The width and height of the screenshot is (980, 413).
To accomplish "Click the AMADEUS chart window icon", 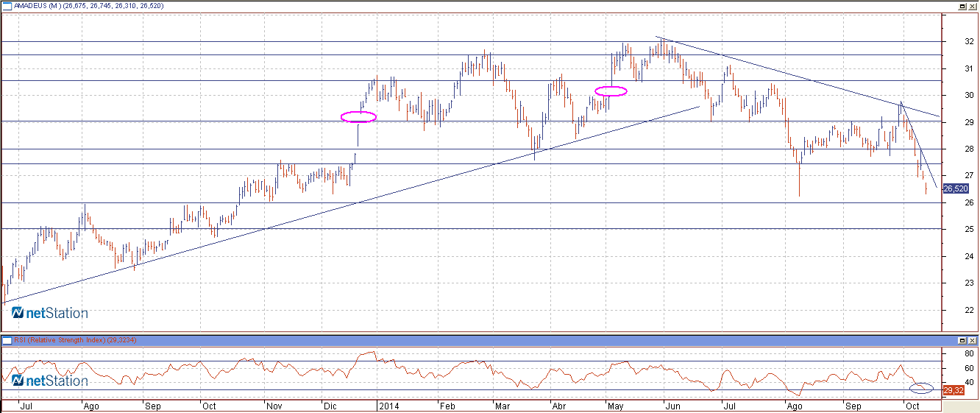I will [6, 5].
